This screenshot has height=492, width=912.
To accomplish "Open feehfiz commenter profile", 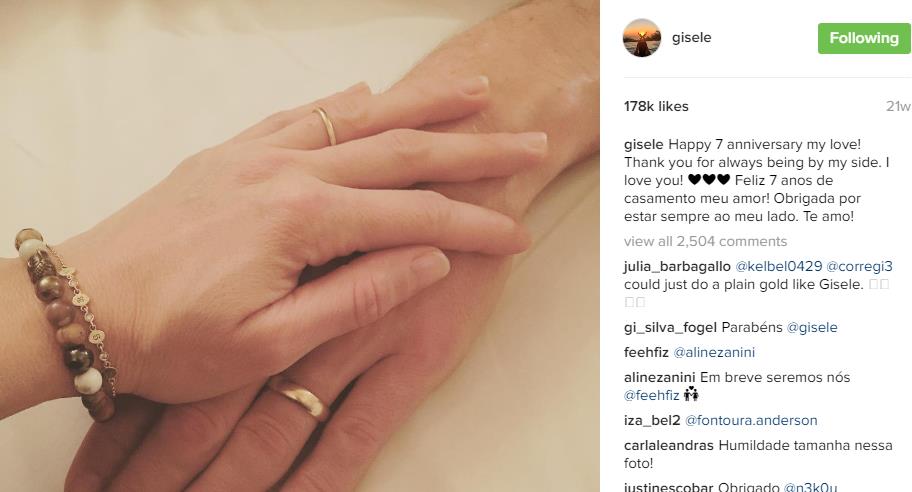I will click(x=646, y=352).
